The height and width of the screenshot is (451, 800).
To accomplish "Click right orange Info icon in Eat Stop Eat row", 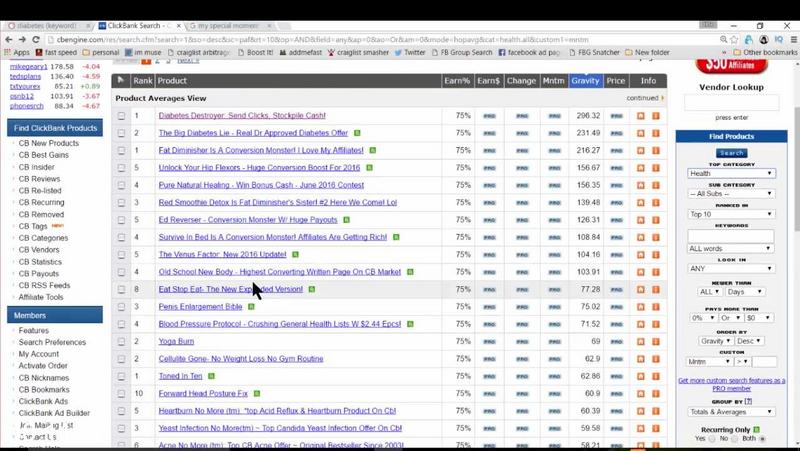I will (x=656, y=289).
